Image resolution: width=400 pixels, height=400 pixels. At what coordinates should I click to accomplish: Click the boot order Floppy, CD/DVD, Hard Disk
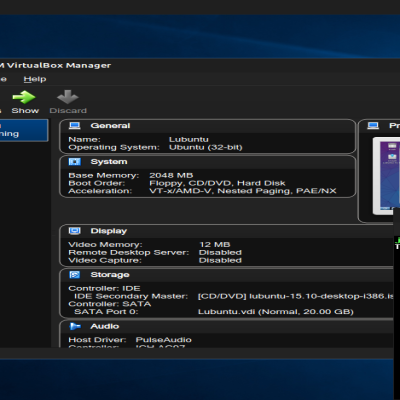pos(217,183)
